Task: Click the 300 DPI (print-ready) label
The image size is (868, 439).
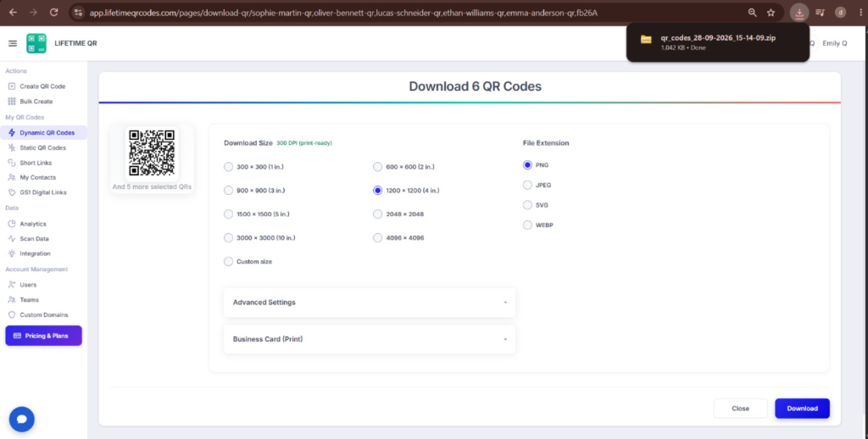Action: 304,143
